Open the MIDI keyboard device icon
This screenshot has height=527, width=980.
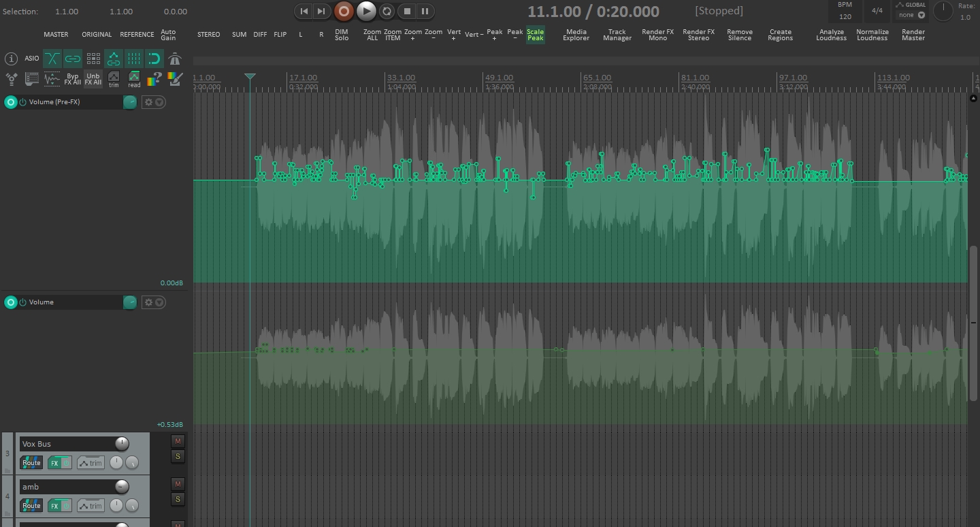[32, 79]
